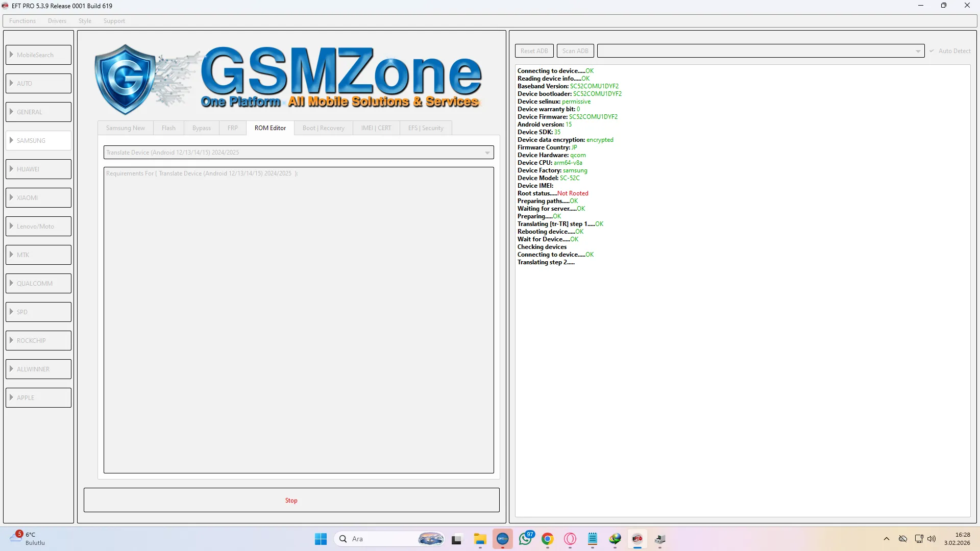Open the Drivers menu
Image resolution: width=980 pixels, height=551 pixels.
coord(57,21)
